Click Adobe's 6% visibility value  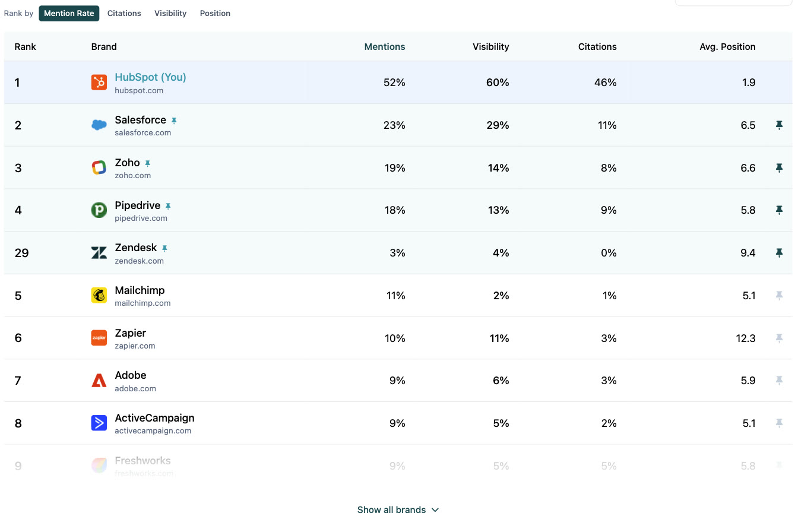point(501,381)
